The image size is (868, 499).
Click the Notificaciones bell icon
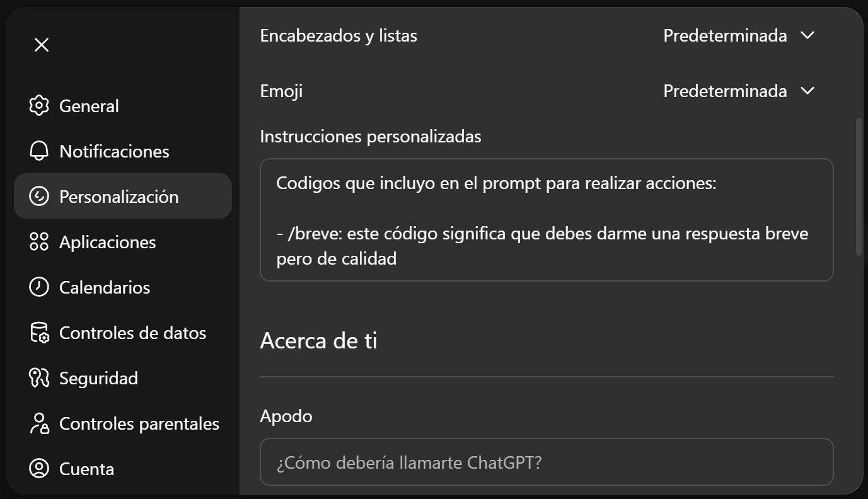[39, 151]
